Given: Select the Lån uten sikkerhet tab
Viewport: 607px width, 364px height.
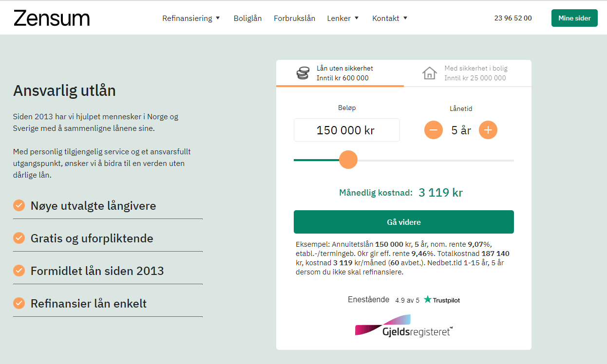Looking at the screenshot, I should [340, 73].
